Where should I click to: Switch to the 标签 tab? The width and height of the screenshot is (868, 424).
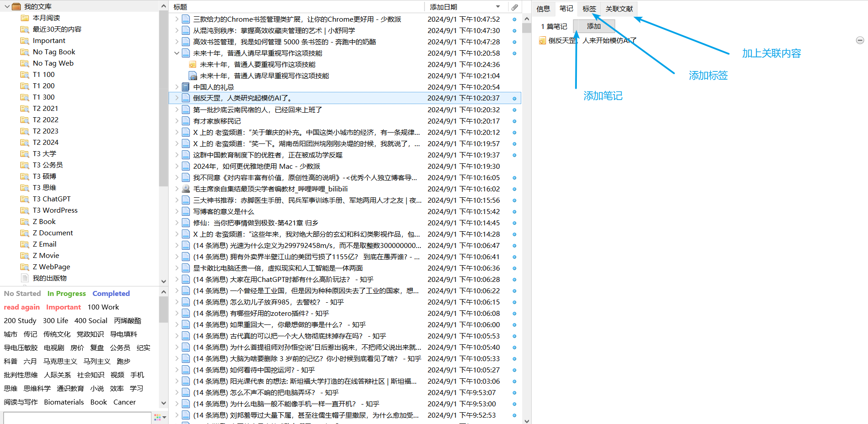589,9
